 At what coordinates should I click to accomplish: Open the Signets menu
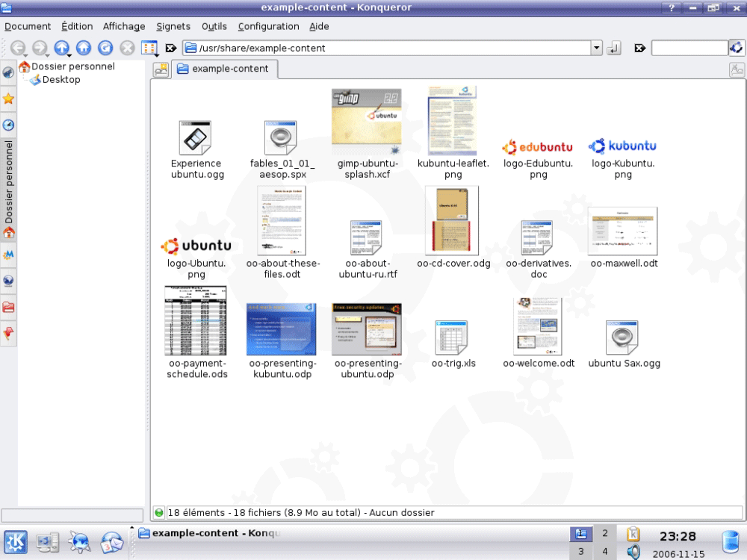[x=173, y=27]
